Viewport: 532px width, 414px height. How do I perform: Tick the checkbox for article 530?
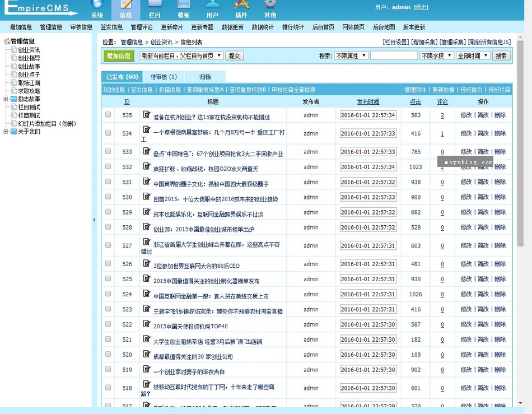coord(108,197)
